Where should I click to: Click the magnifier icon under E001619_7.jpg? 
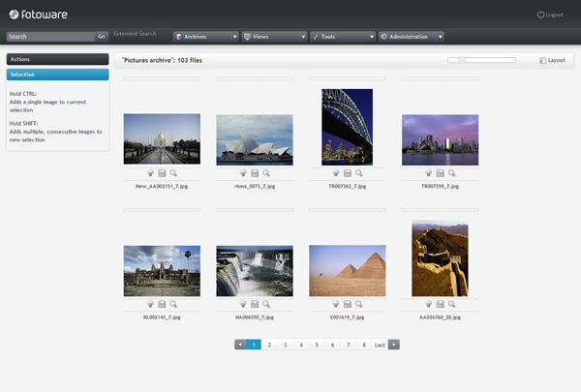(359, 304)
